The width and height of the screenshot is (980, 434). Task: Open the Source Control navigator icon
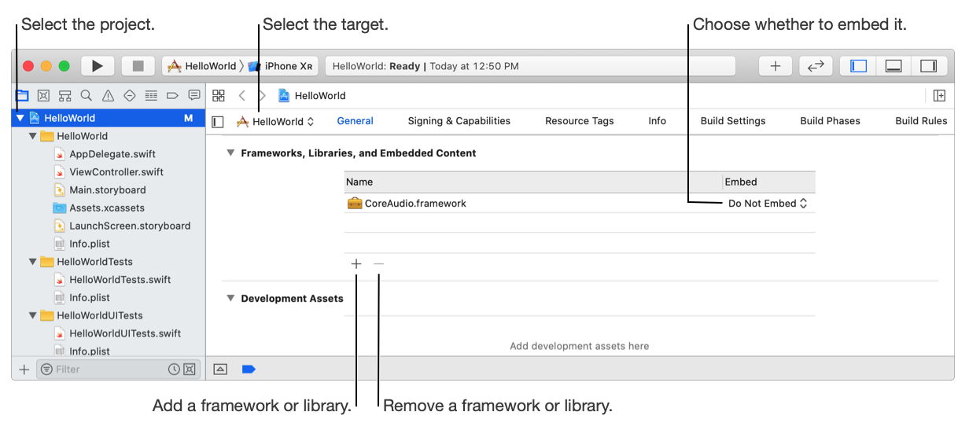pyautogui.click(x=44, y=96)
